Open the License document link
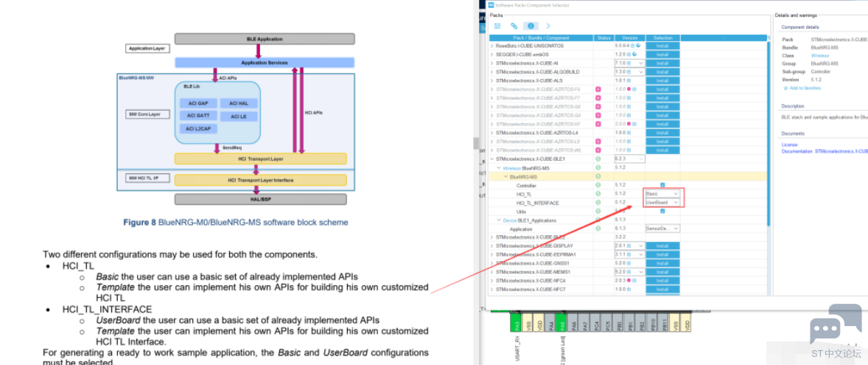 [789, 145]
